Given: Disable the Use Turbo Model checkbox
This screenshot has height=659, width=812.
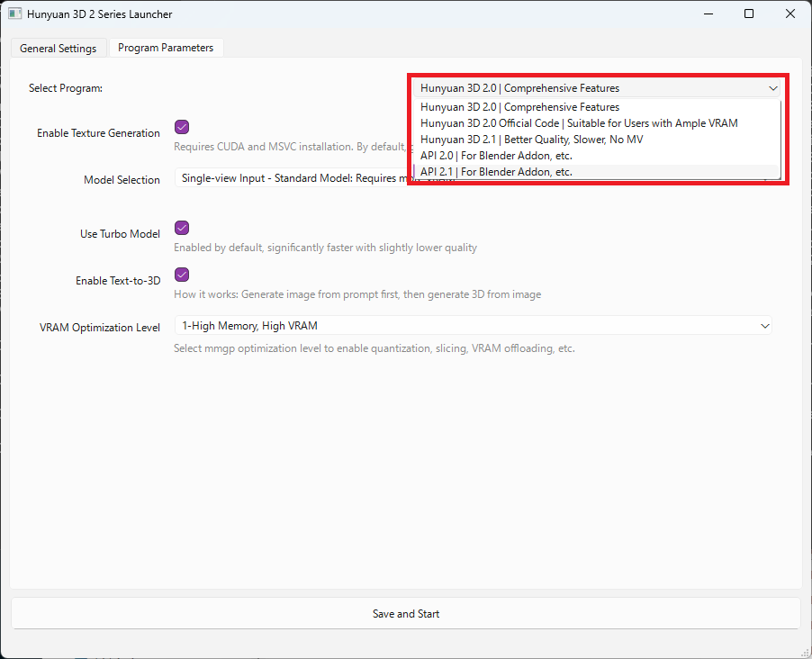Looking at the screenshot, I should 182,228.
